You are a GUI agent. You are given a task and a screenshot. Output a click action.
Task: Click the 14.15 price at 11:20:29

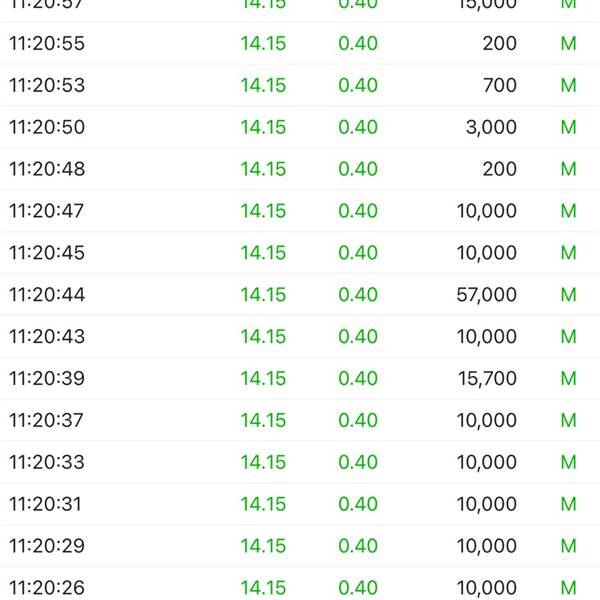tap(263, 546)
